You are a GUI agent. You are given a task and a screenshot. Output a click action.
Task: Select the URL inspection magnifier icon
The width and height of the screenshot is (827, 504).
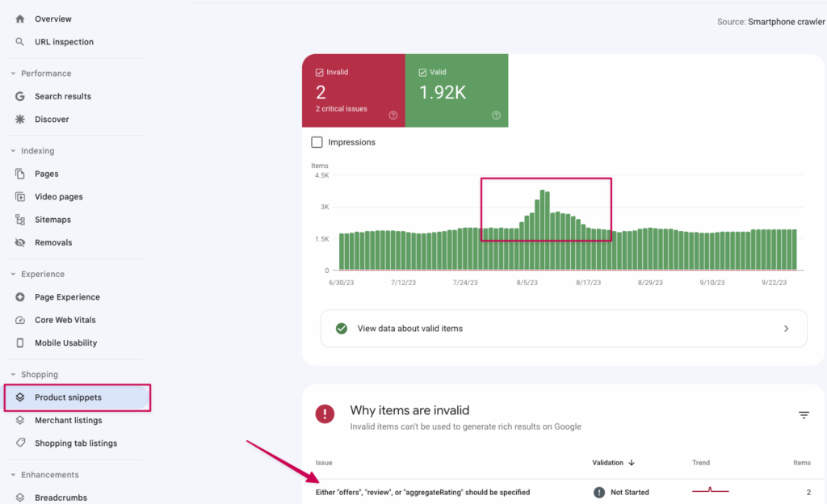click(18, 41)
